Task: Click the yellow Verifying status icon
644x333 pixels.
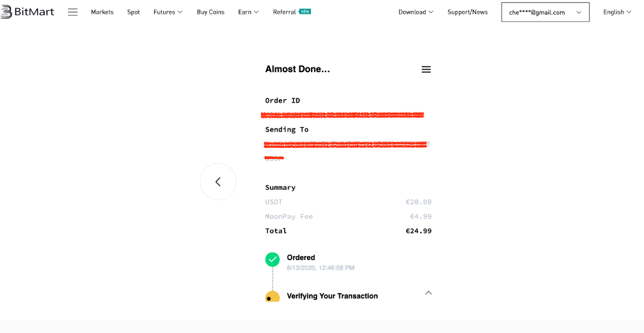Action: click(x=272, y=297)
